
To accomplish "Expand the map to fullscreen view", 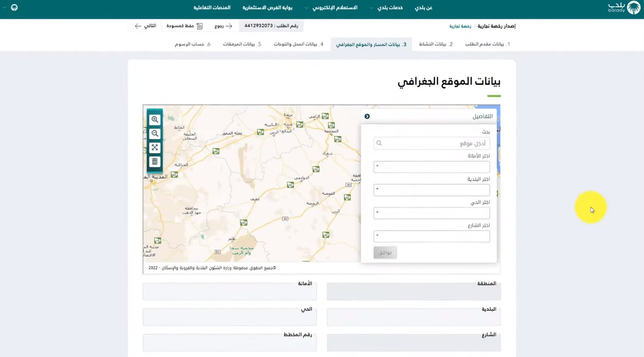I will click(x=155, y=148).
